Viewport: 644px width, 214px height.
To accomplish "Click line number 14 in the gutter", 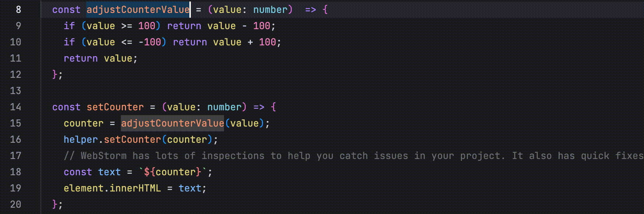I will (15, 107).
